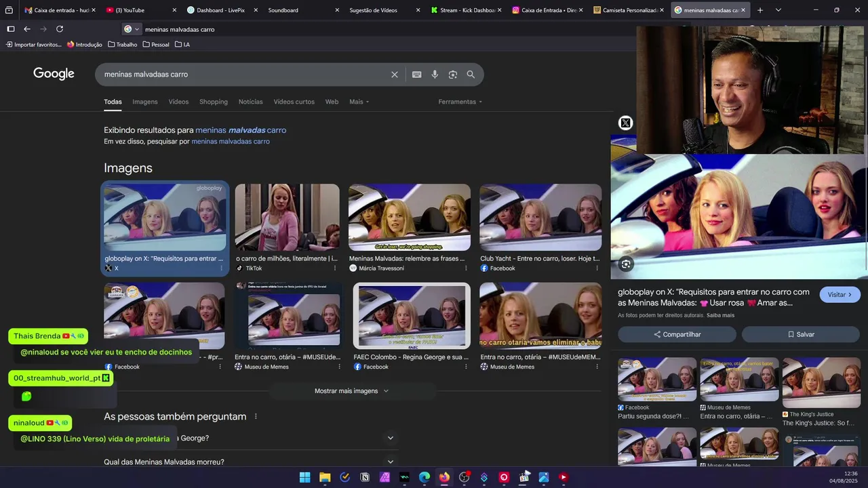
Task: Open Photos app from taskbar
Action: 543,477
